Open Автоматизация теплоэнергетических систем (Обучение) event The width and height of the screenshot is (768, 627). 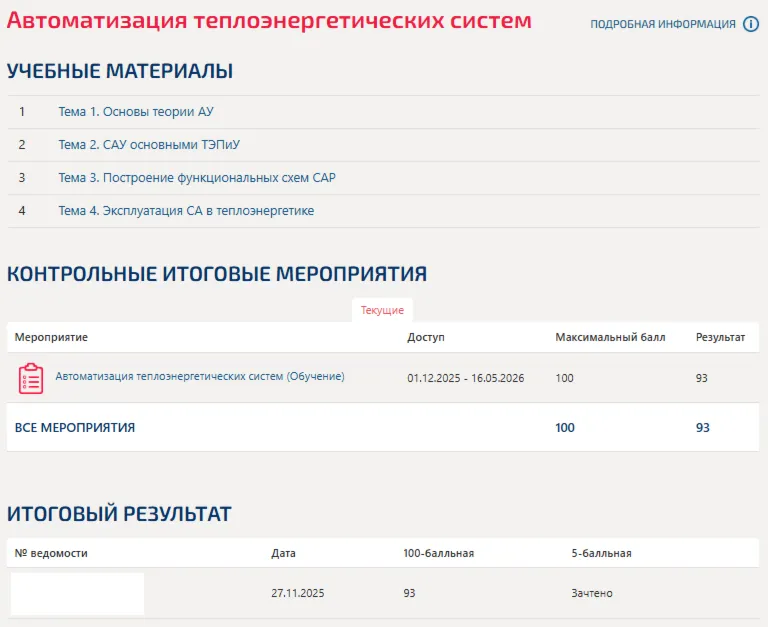pyautogui.click(x=200, y=376)
